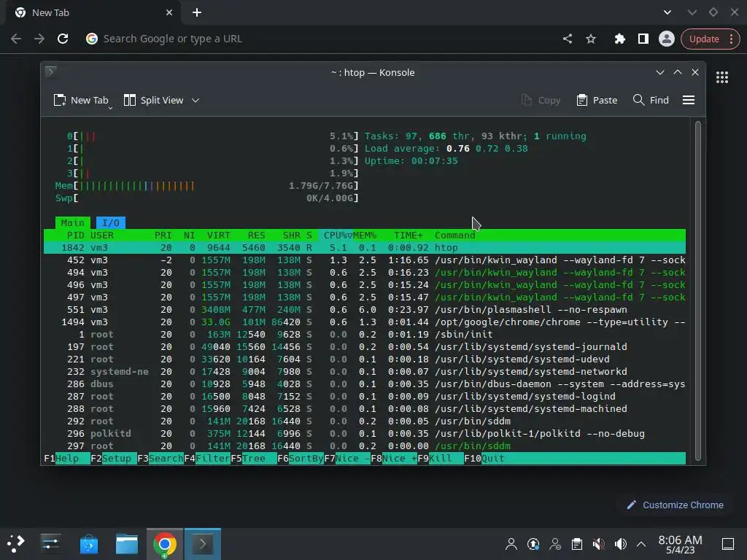This screenshot has height=560, width=747.
Task: Open Chrome extensions puzzle icon
Action: click(x=619, y=39)
